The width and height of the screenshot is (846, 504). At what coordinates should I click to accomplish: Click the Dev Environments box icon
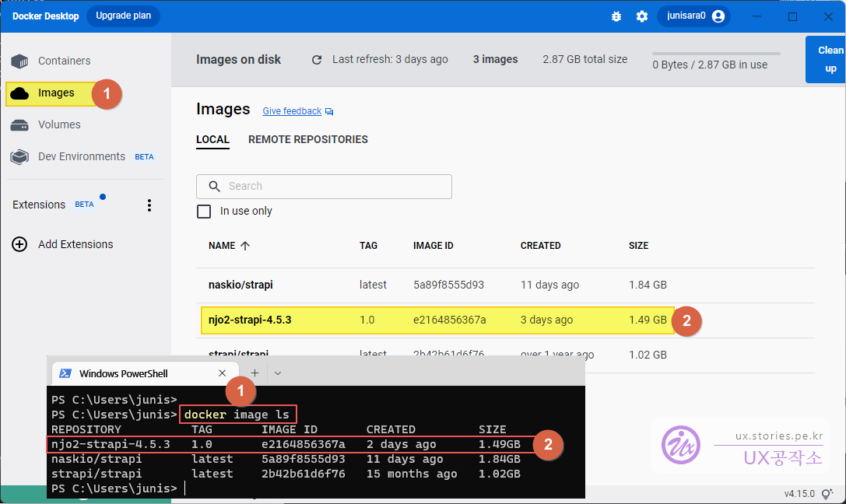(19, 157)
